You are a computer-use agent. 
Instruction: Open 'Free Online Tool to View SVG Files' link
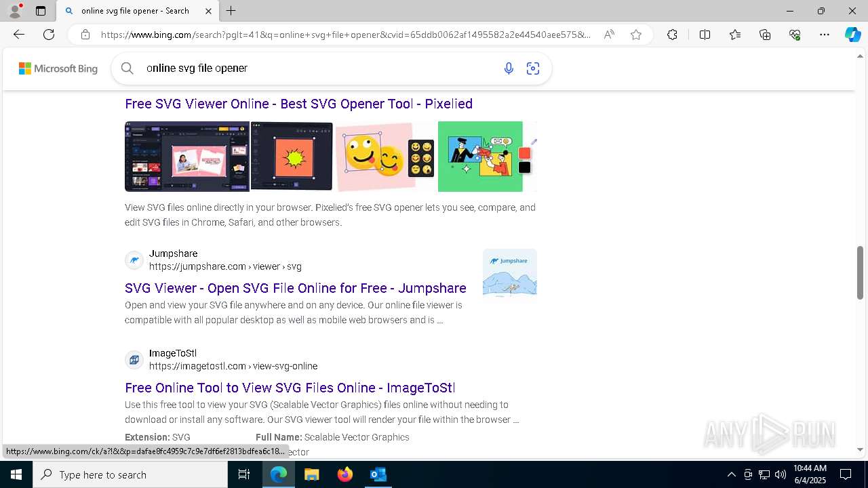point(290,388)
